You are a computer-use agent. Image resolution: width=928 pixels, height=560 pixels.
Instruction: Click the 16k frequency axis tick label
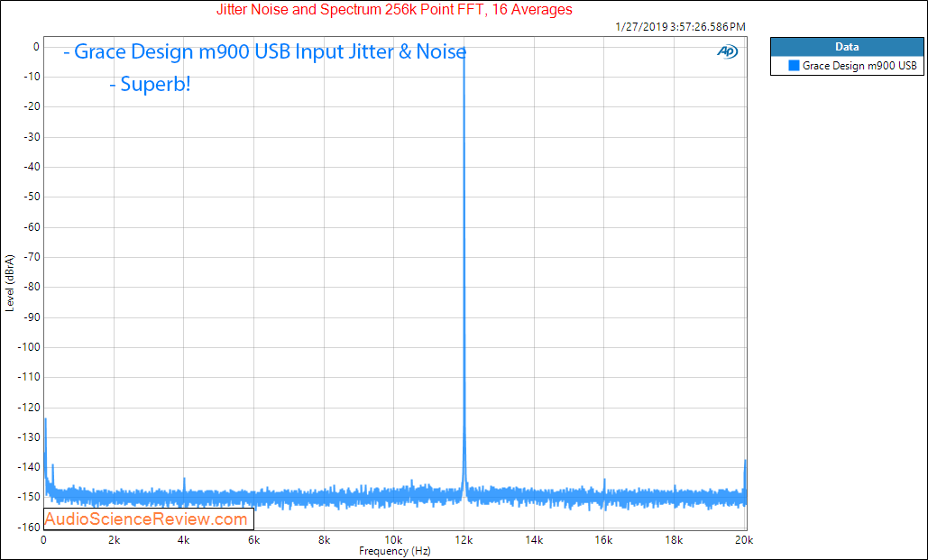pyautogui.click(x=603, y=540)
